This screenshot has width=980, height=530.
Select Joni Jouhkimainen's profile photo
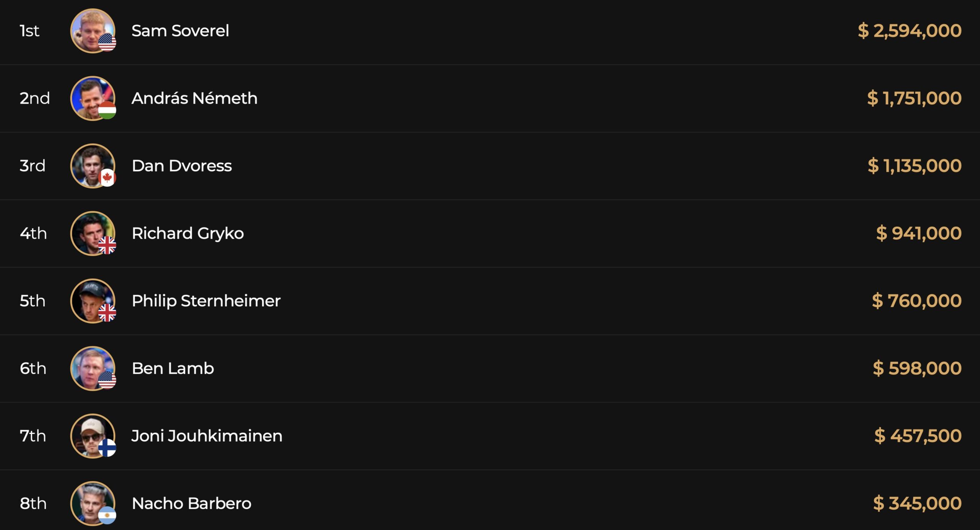click(90, 433)
